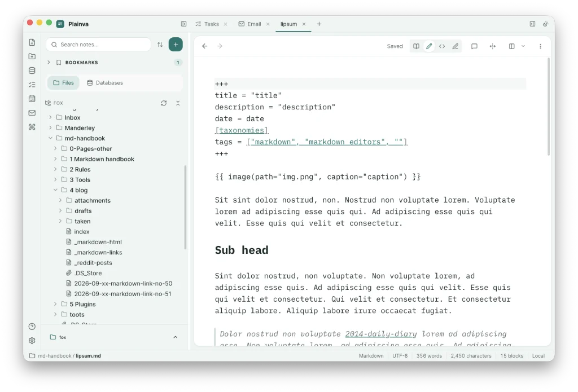578x392 pixels.
Task: Open settings gear at sidebar bottom
Action: 32,341
